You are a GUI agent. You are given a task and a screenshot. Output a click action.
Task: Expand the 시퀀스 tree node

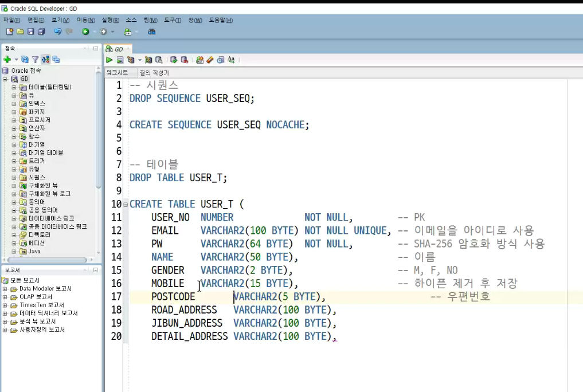[x=14, y=178]
